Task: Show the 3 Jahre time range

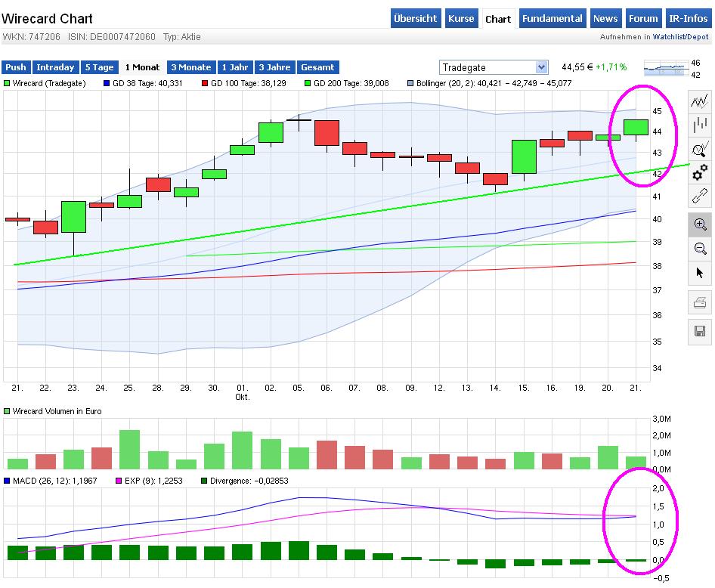Action: click(275, 67)
